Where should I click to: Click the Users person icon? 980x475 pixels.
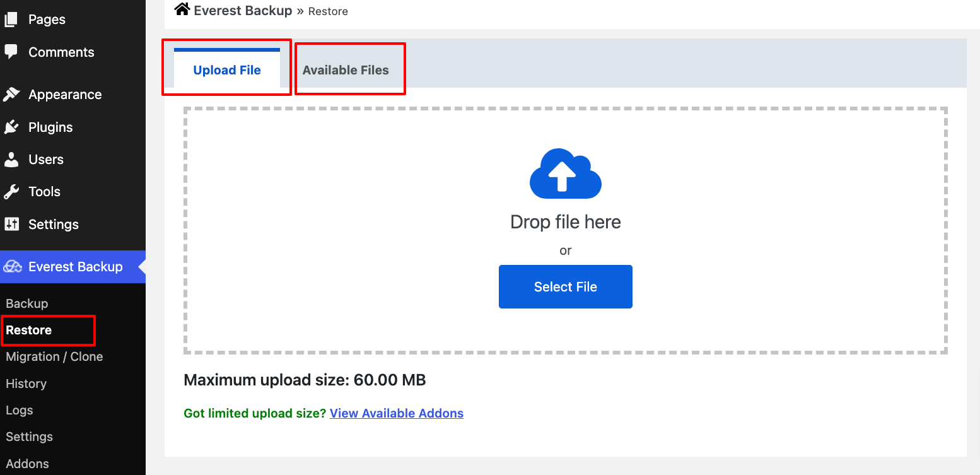pyautogui.click(x=11, y=159)
